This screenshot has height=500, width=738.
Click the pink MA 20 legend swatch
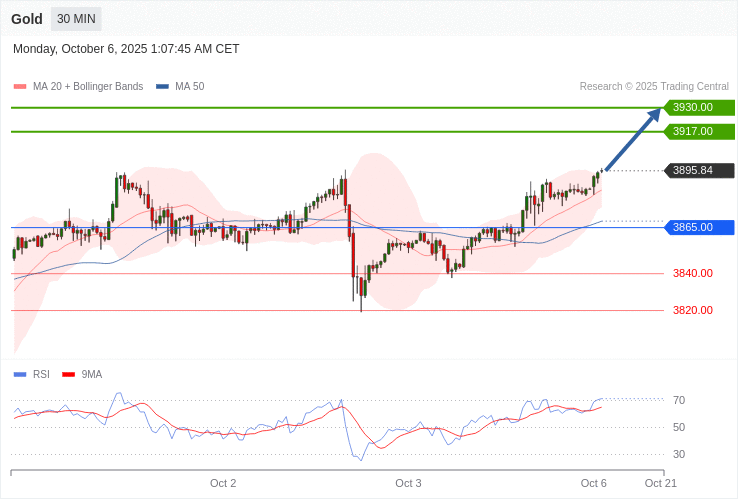click(20, 87)
